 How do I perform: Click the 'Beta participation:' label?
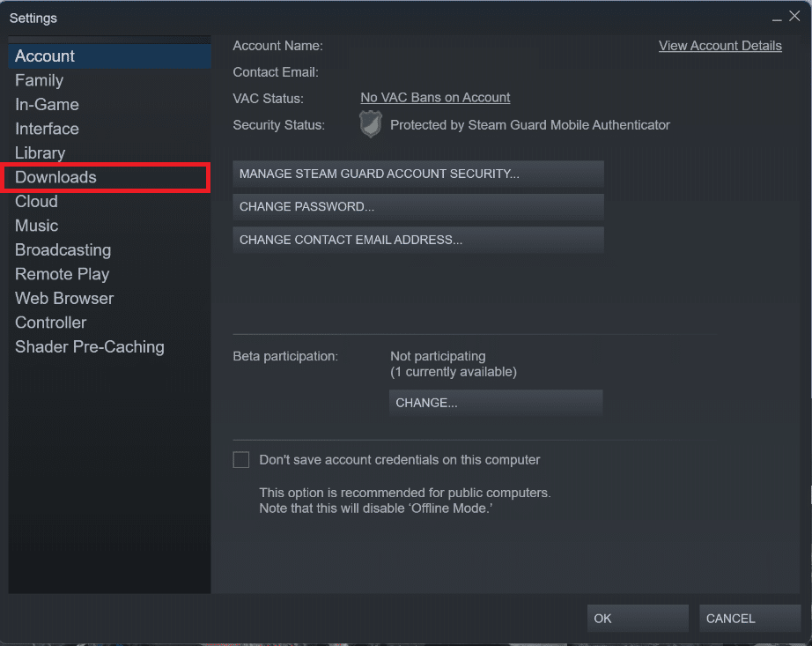click(285, 356)
